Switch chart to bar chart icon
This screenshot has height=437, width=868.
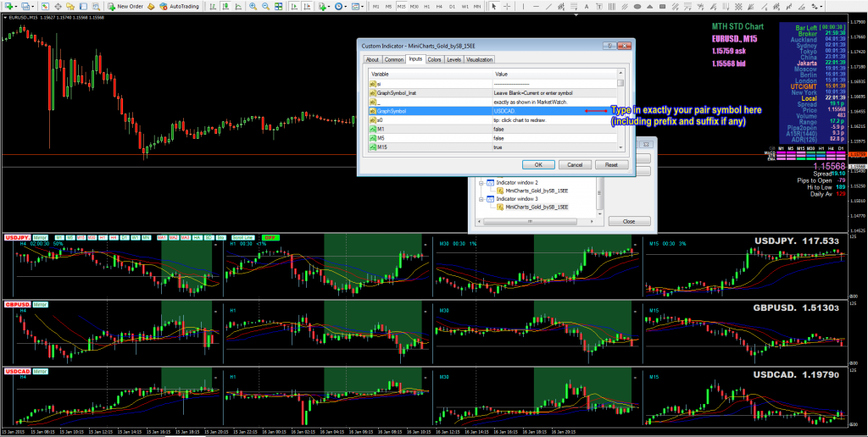(x=213, y=7)
